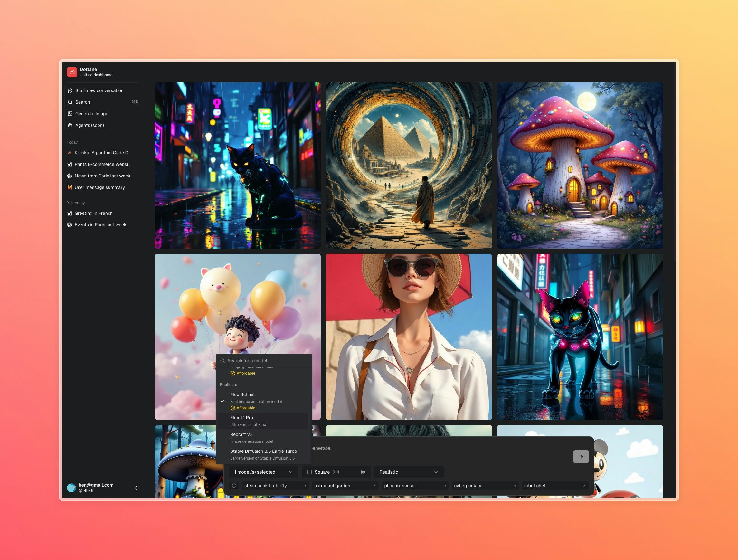Open the walking cyber cat with green eyes image
This screenshot has height=560, width=738.
(580, 337)
